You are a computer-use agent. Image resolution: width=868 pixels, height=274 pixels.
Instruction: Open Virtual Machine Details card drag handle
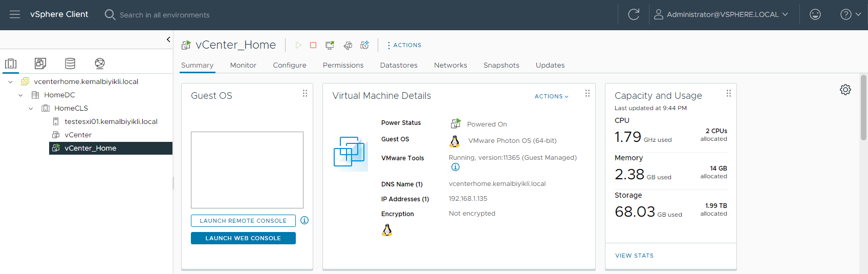coord(588,93)
